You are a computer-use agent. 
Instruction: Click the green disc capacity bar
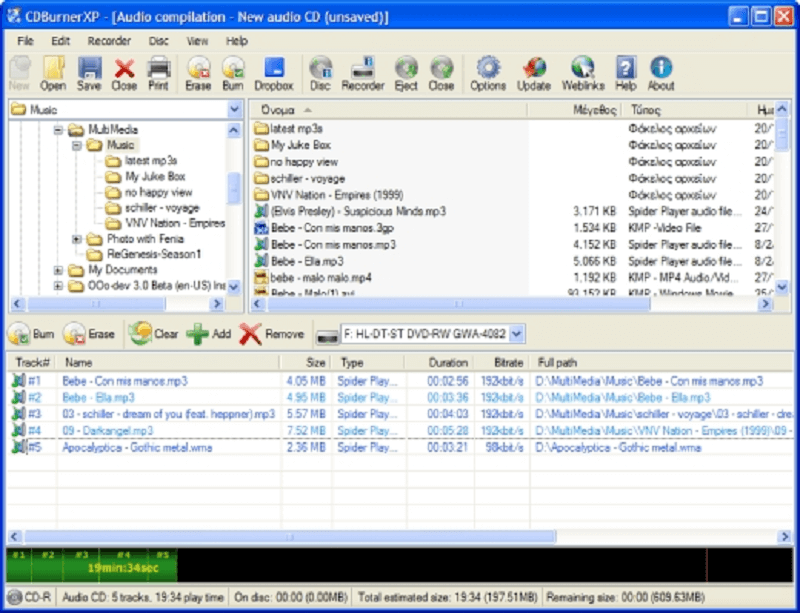[90, 566]
